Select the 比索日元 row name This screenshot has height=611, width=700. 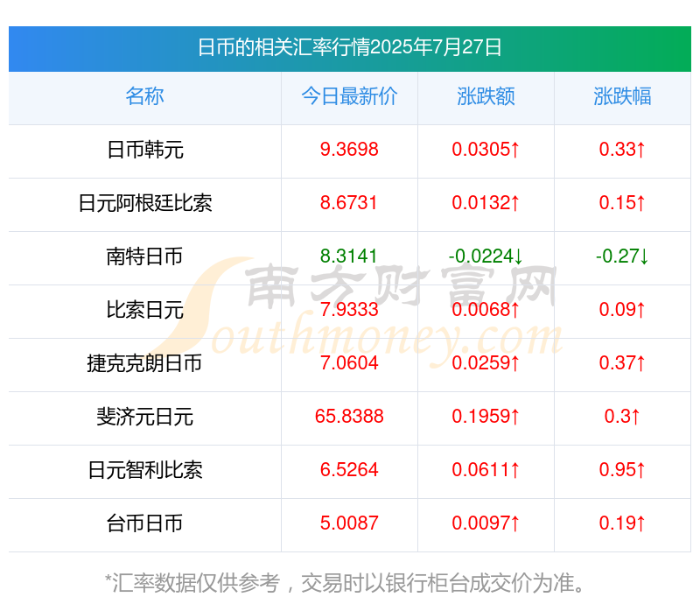coord(145,310)
